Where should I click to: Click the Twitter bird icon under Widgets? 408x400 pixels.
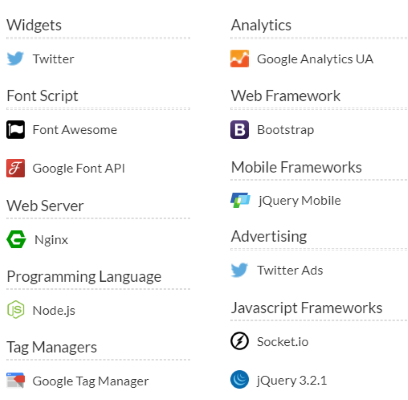[15, 58]
